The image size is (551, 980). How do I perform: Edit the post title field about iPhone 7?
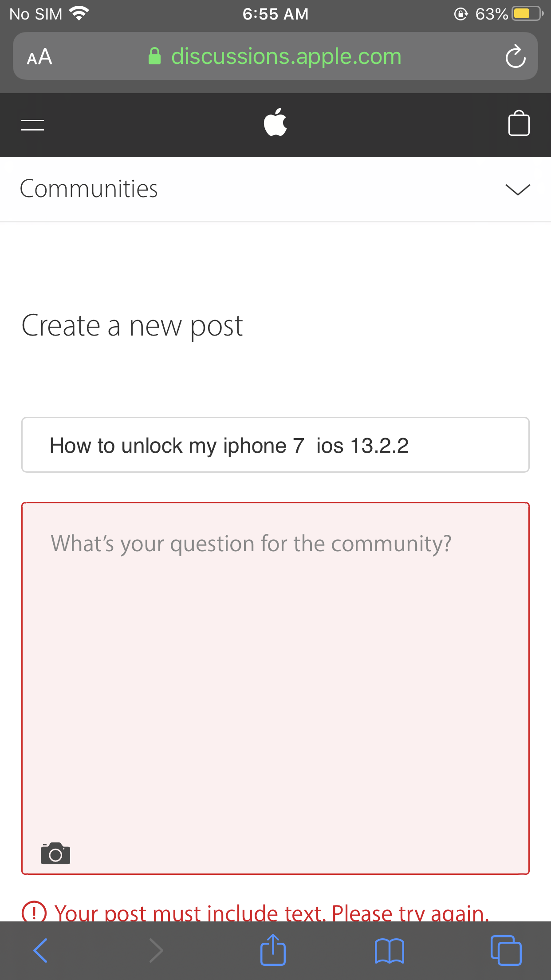pos(275,445)
